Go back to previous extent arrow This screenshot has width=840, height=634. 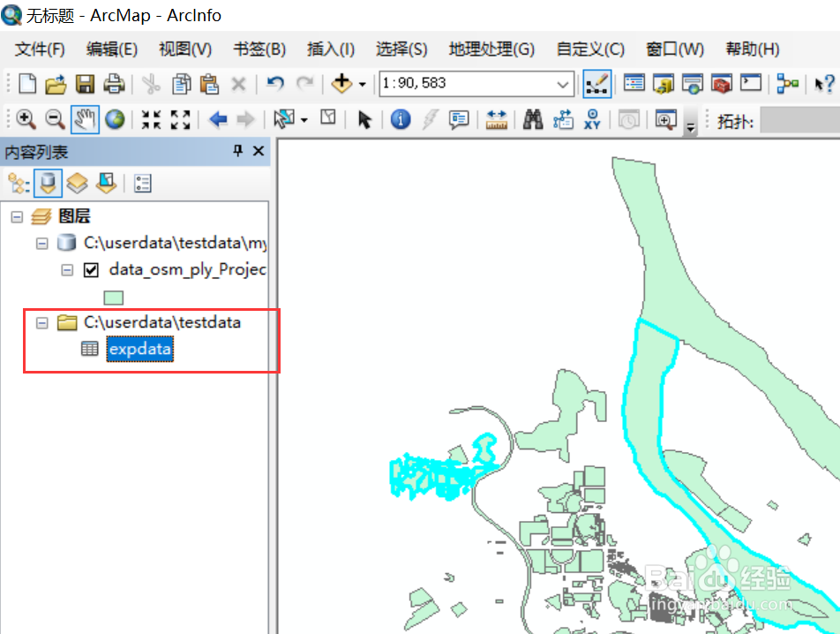[217, 119]
